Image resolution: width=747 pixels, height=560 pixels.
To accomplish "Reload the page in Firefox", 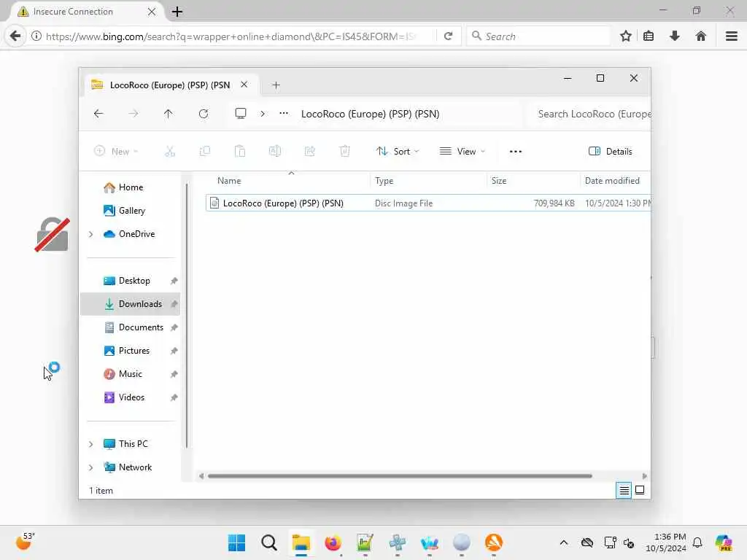I will click(449, 36).
